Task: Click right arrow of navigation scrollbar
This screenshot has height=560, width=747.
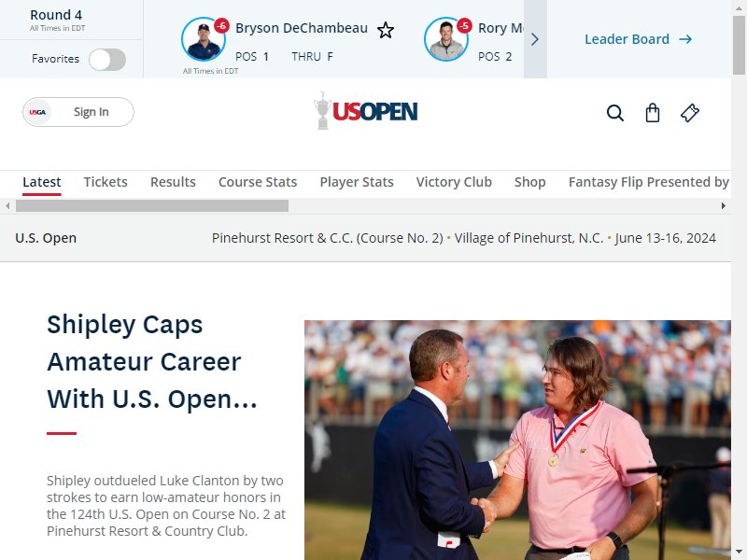Action: tap(723, 205)
